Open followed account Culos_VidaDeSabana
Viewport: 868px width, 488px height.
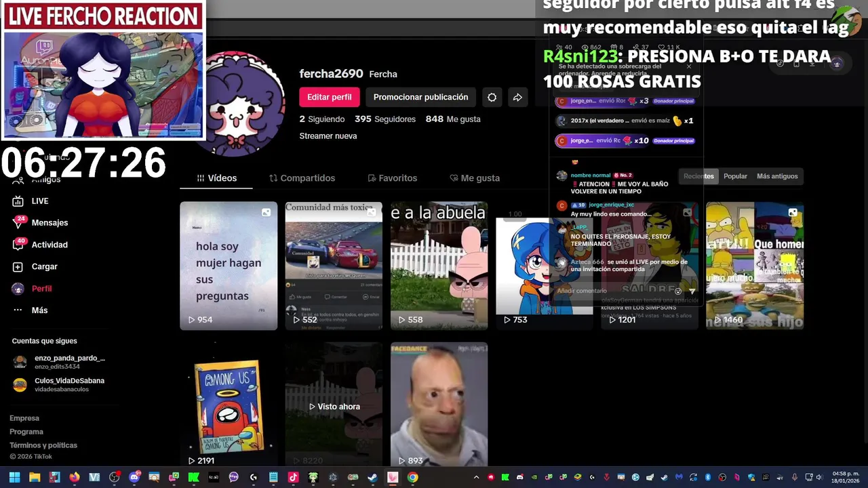(x=59, y=384)
